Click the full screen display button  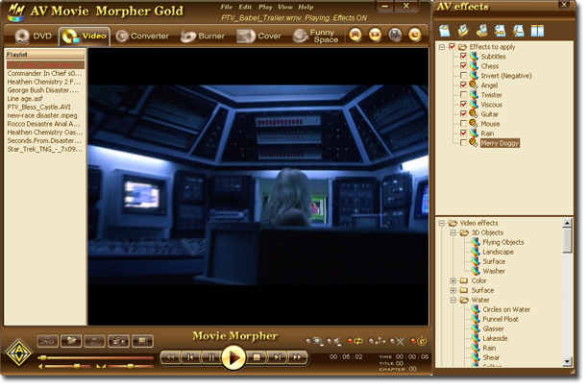coord(142,341)
